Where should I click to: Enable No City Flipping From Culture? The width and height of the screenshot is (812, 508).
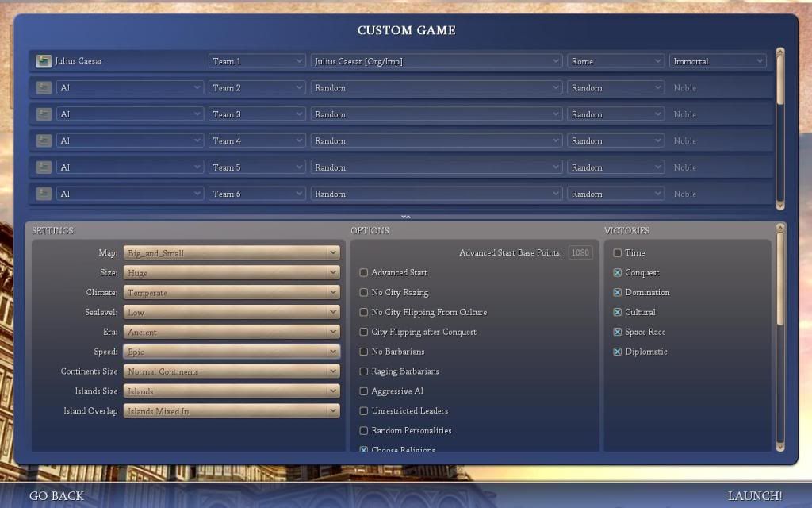[363, 312]
